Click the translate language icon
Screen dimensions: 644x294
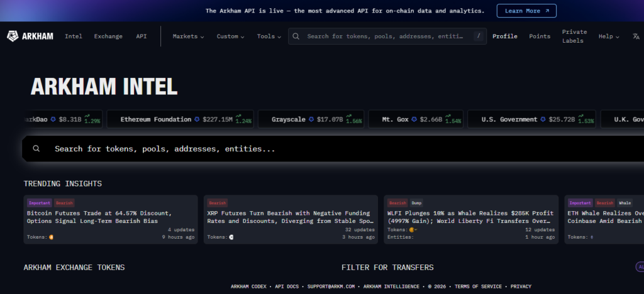(636, 36)
